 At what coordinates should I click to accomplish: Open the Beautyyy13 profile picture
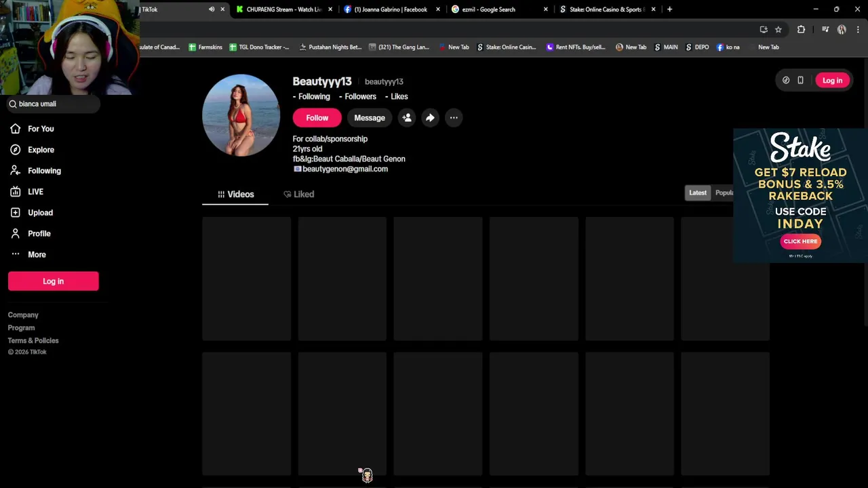[241, 115]
